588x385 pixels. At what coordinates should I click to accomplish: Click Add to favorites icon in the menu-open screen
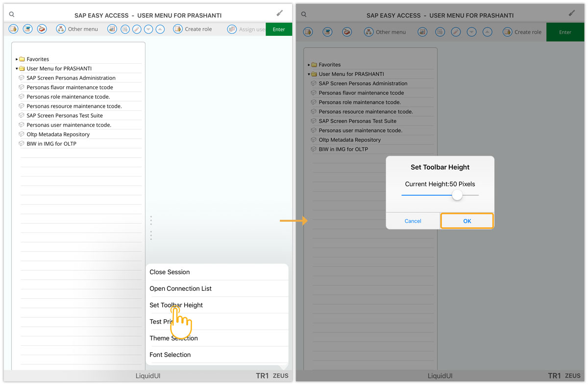click(x=112, y=29)
